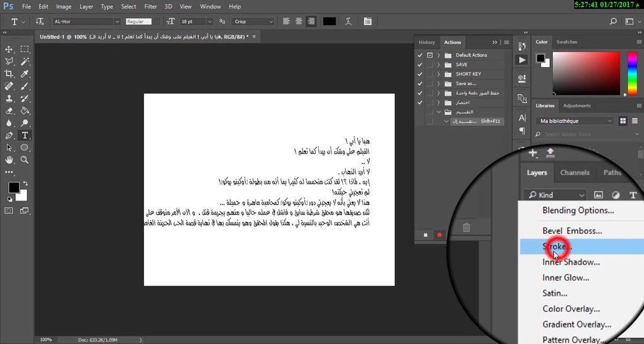
Task: Select the Path Selection tool
Action: (9, 148)
